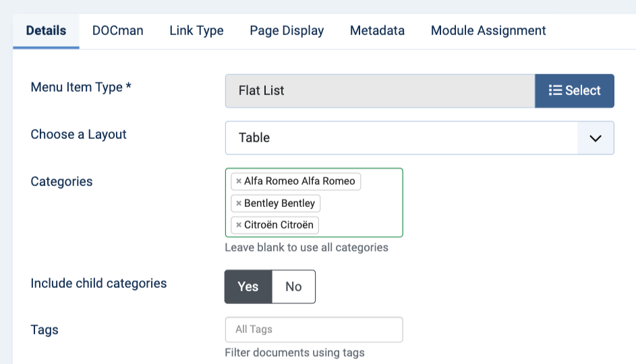Set Include child categories to No

click(293, 286)
